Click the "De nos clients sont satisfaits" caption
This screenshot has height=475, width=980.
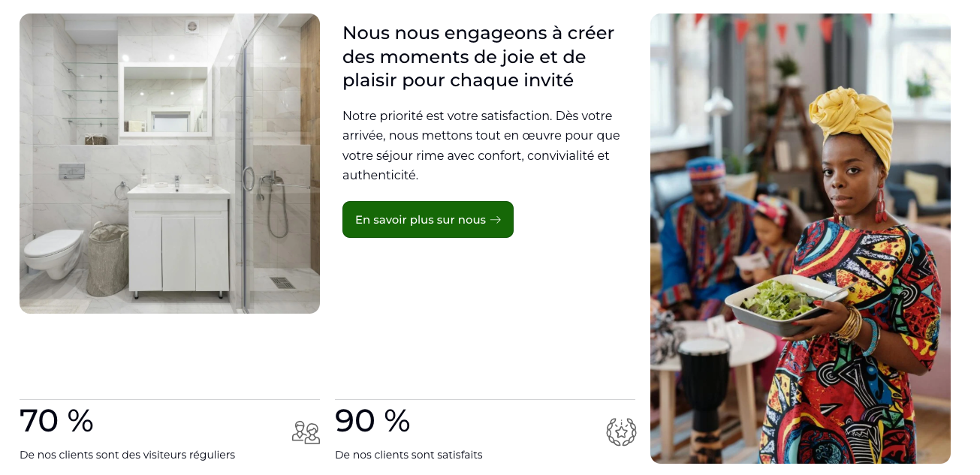pyautogui.click(x=409, y=455)
